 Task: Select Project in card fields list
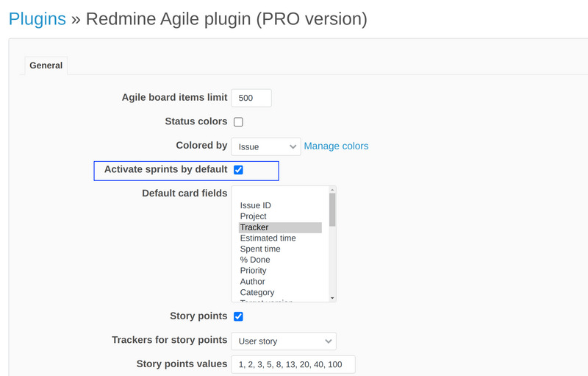[254, 216]
